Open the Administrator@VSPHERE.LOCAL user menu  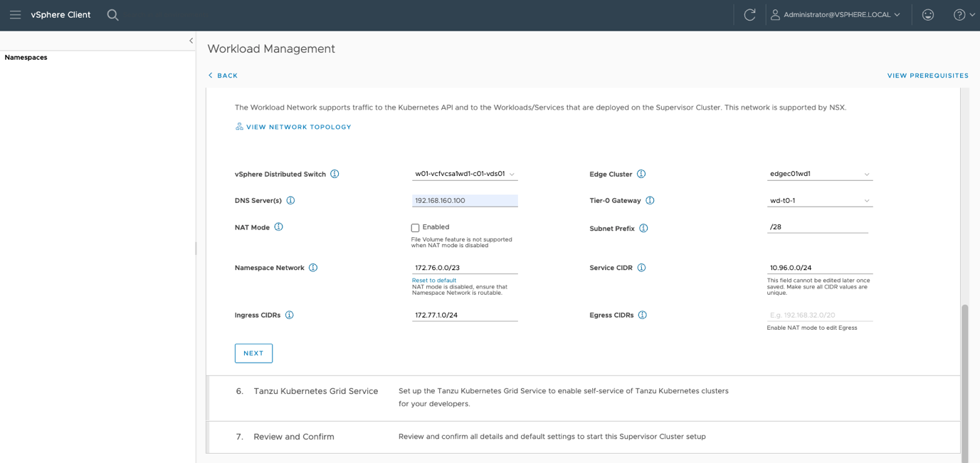coord(836,14)
